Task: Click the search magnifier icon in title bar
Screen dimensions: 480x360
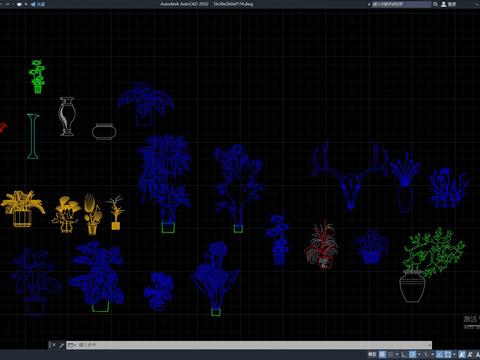Action: [x=435, y=4]
